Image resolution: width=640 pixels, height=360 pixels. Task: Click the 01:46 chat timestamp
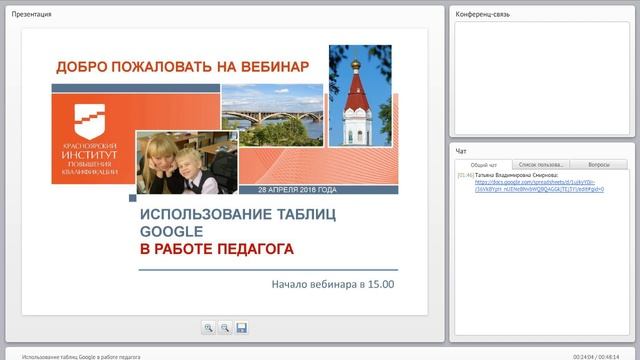[x=466, y=175]
